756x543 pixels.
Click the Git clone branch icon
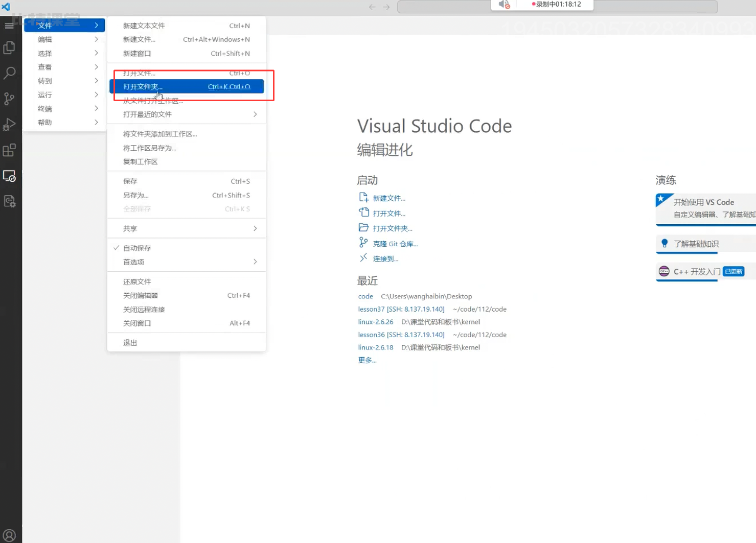[363, 243]
